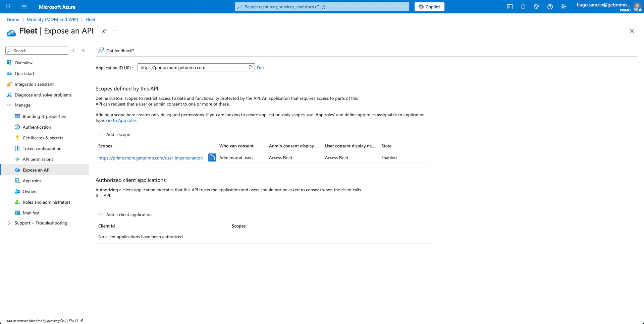Open the portal settings gear

537,7
